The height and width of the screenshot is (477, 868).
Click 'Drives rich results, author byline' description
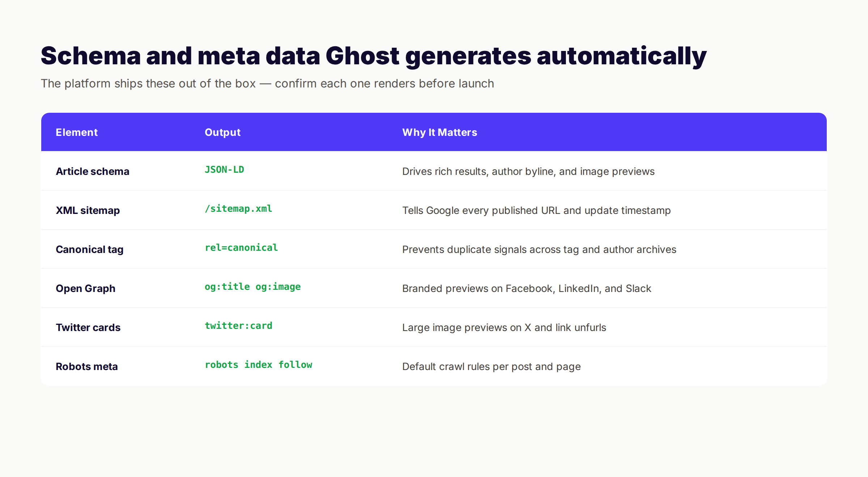point(528,171)
